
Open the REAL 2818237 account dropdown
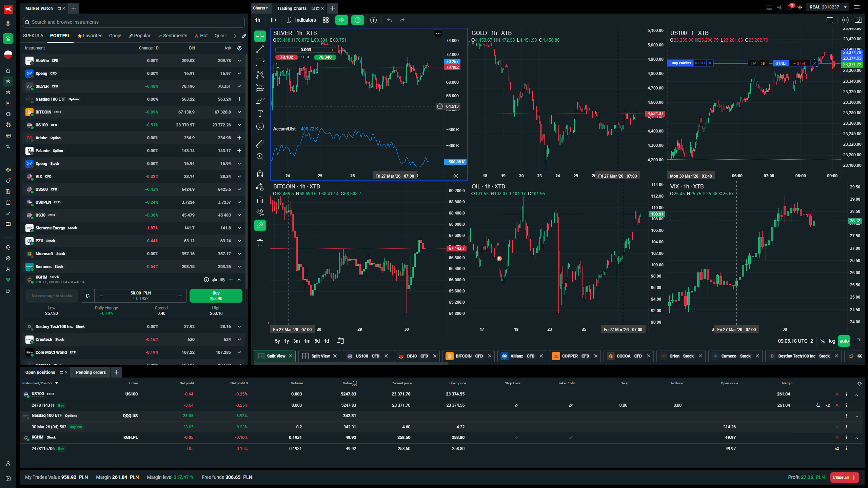pos(827,7)
